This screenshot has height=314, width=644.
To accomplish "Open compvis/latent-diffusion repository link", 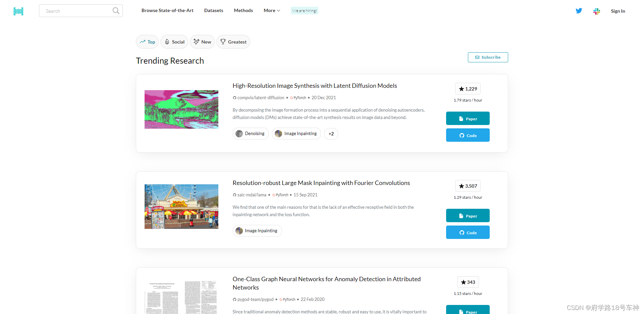I will [x=259, y=98].
